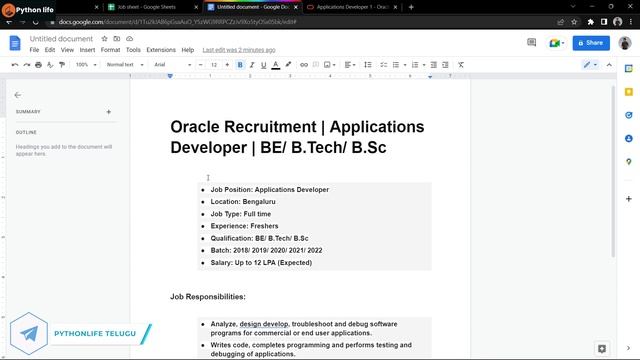Get add-ons with plus icon
640x360 pixels.
click(x=629, y=199)
